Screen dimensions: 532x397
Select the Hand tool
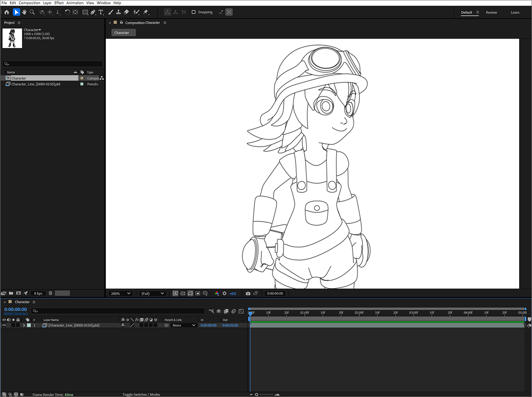click(24, 12)
